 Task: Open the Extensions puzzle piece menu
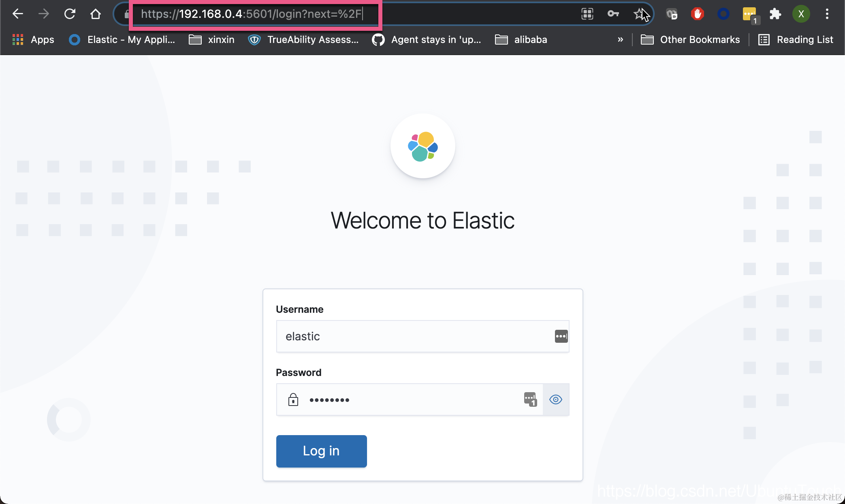pos(775,14)
